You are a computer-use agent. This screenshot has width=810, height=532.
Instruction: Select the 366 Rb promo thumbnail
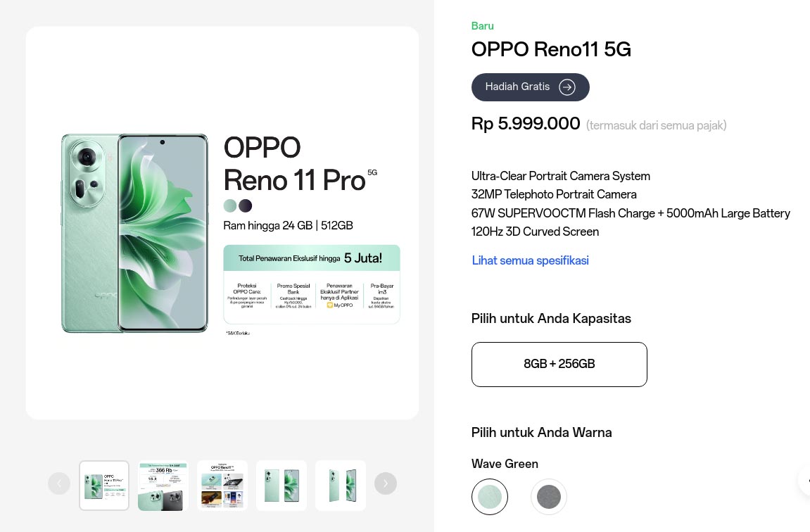point(163,486)
